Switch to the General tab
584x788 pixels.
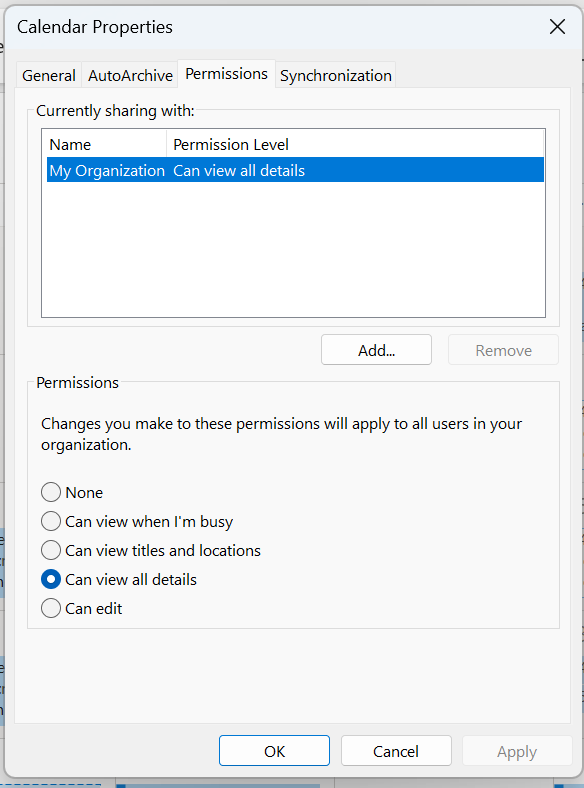coord(49,75)
